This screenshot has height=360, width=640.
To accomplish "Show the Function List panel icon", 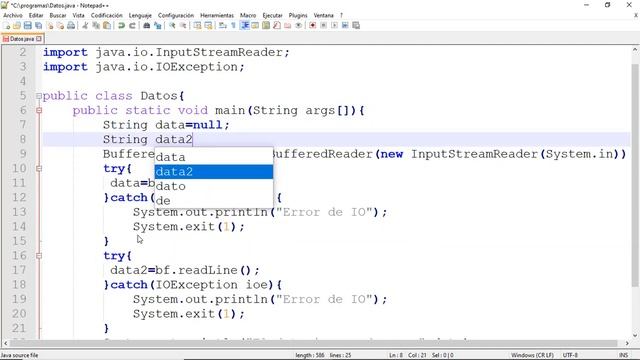I will pyautogui.click(x=277, y=25).
